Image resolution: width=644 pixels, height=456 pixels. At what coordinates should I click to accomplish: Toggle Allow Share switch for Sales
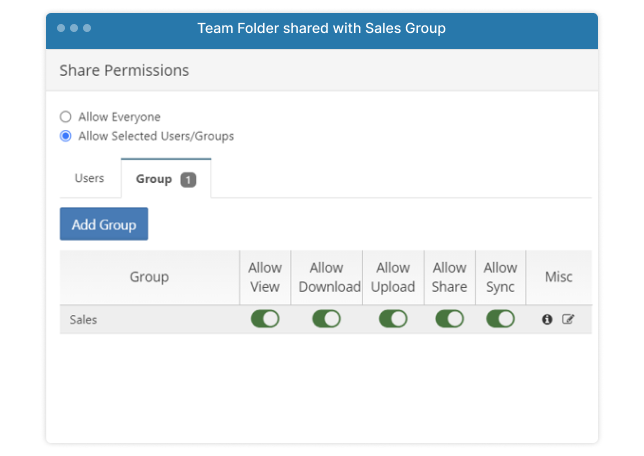[x=450, y=319]
